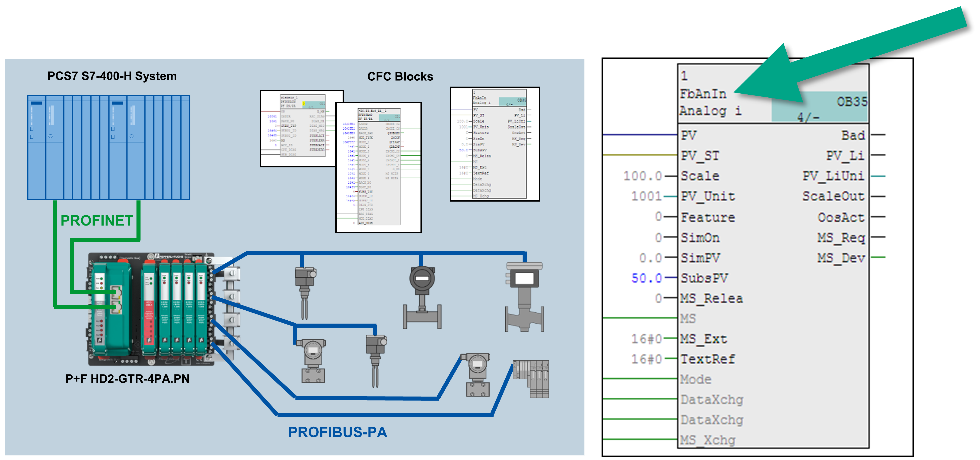This screenshot has width=980, height=460.
Task: Open the FbAnIn CFC block thumbnail
Action: [495, 144]
